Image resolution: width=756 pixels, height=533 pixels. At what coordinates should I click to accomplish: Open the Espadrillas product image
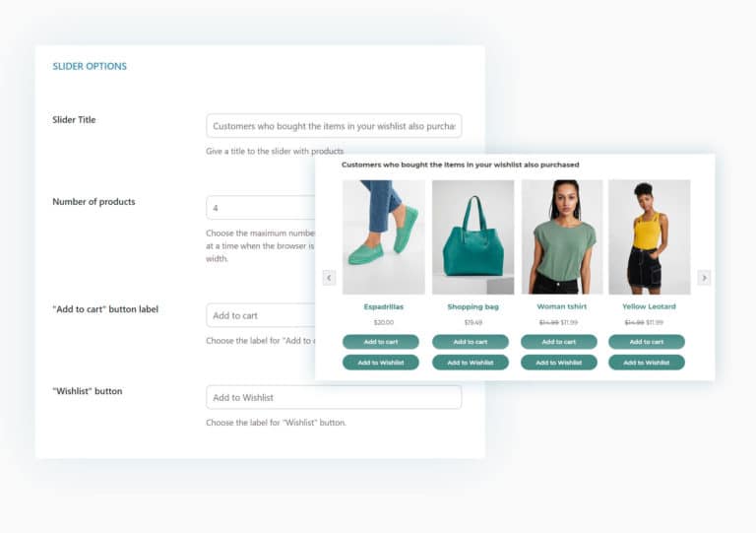[384, 236]
